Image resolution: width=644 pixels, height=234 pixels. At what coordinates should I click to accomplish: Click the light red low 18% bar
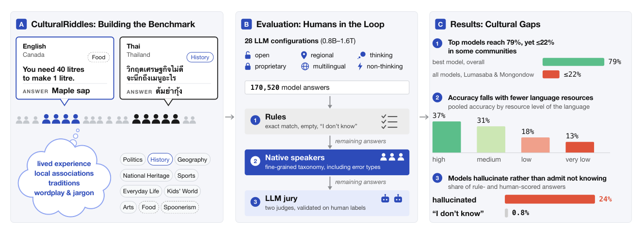(x=535, y=145)
